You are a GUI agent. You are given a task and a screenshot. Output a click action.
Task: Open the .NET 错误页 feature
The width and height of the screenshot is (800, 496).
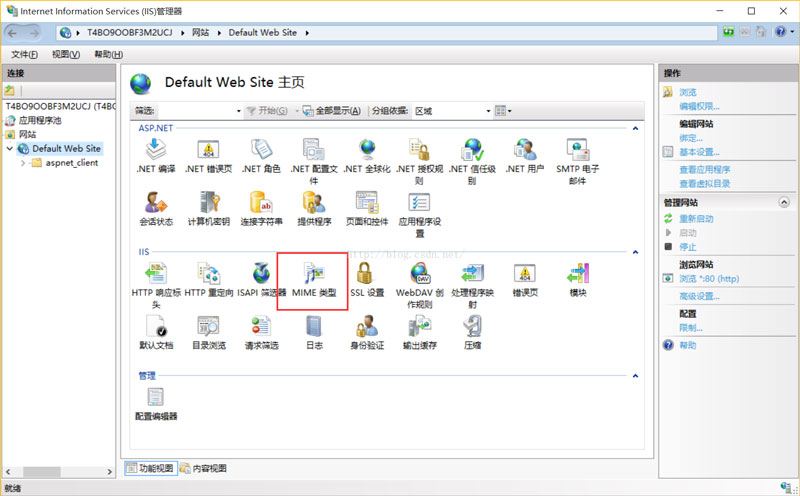pos(209,156)
